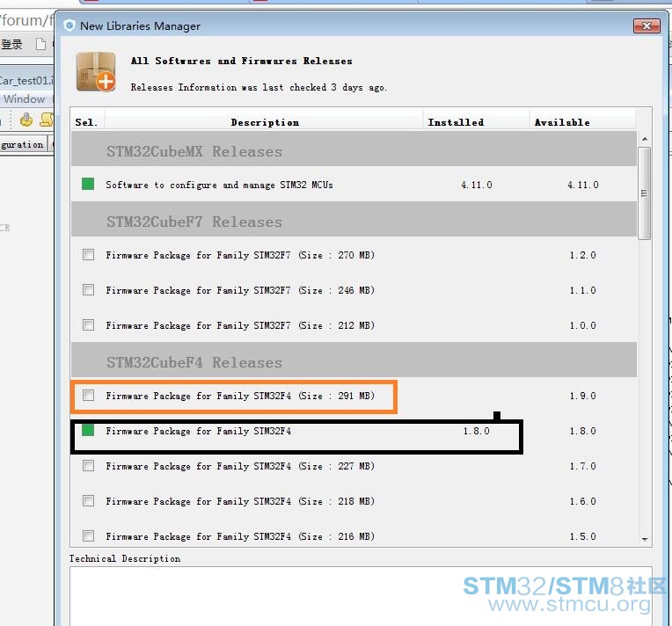This screenshot has height=626, width=672.
Task: Click available version 1.9.0
Action: [582, 396]
